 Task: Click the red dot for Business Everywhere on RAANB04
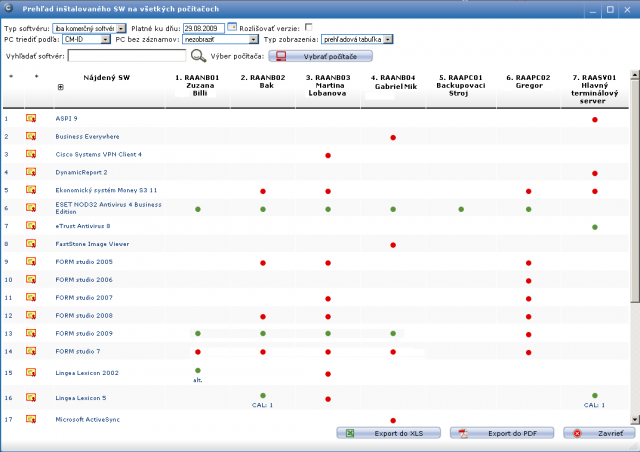(x=393, y=138)
